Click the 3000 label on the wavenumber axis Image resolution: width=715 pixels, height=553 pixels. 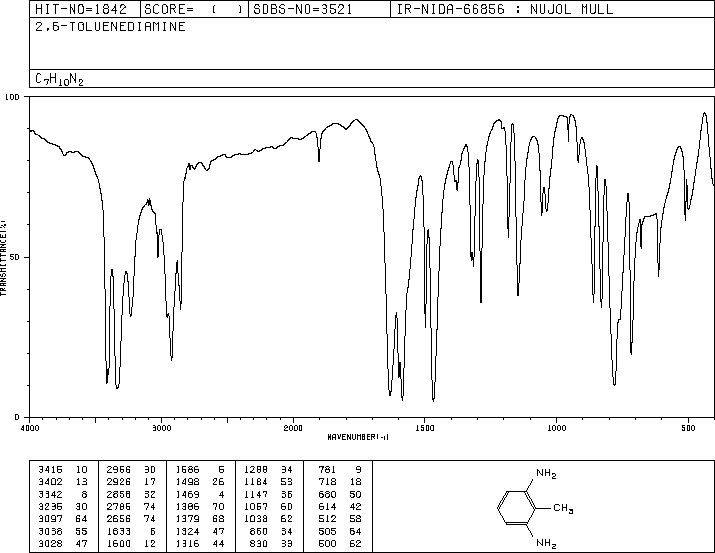(x=162, y=428)
